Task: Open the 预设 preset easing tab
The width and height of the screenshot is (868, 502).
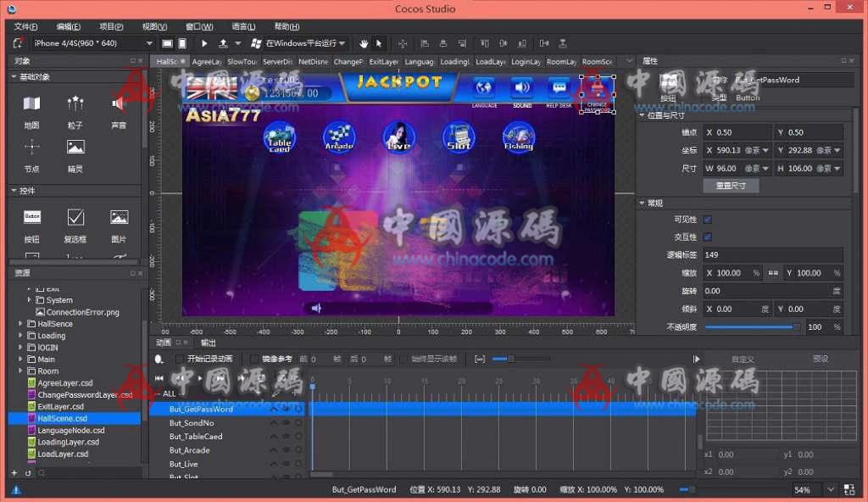Action: coord(821,359)
